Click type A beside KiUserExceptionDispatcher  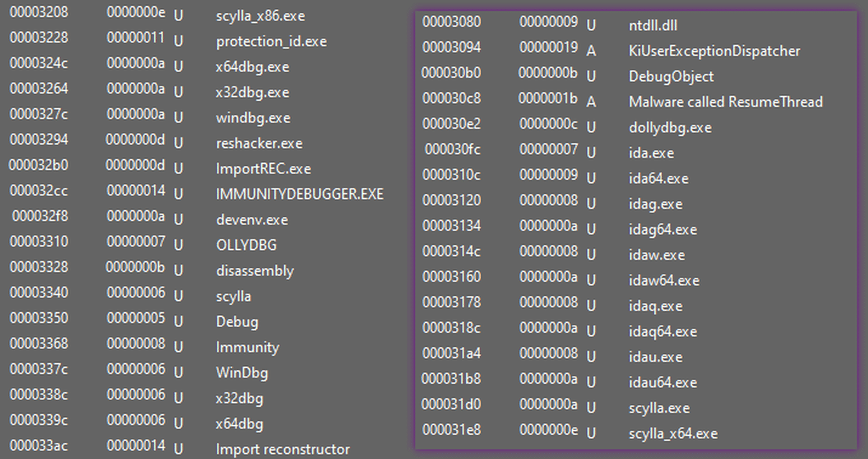click(591, 51)
